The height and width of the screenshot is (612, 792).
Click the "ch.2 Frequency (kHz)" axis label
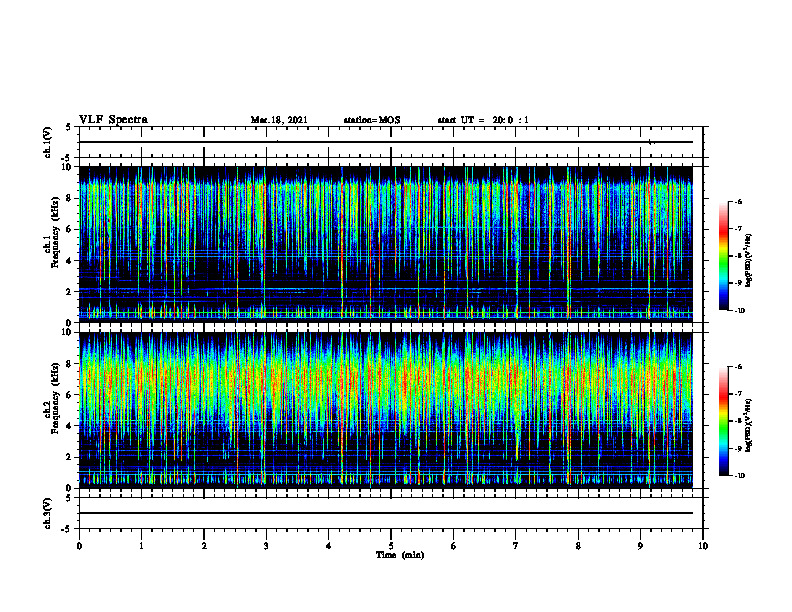coord(52,398)
